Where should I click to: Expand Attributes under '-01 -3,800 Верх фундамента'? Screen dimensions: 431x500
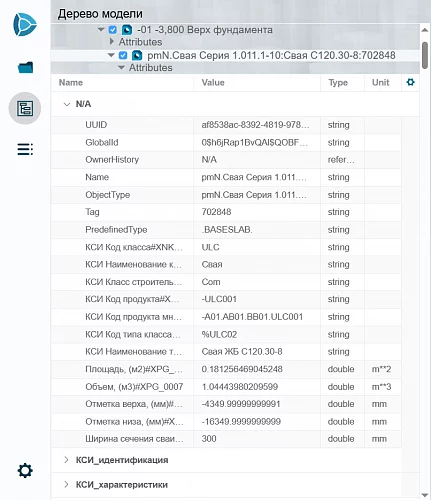click(112, 42)
